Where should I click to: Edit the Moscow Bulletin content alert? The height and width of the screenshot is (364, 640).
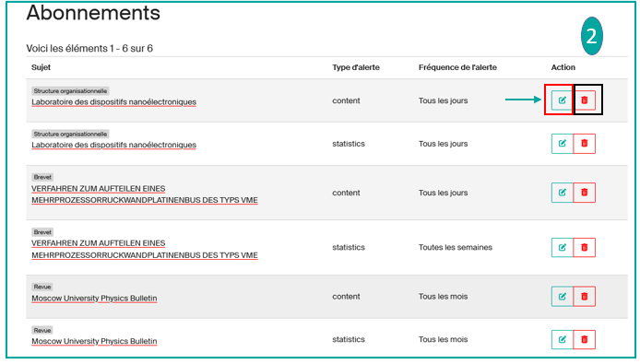(x=562, y=297)
